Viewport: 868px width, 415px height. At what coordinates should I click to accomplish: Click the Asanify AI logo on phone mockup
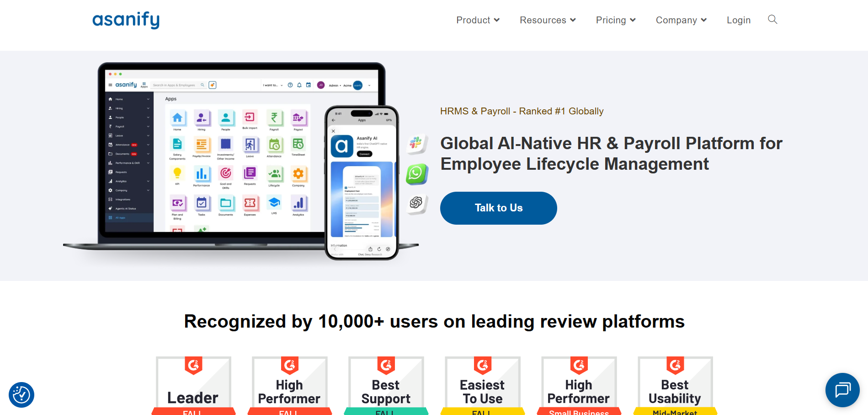[x=342, y=146]
